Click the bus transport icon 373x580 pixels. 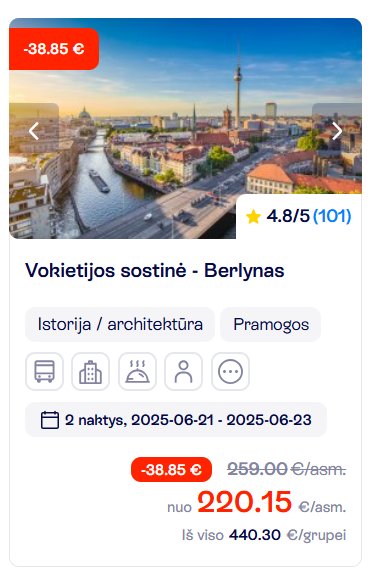(x=44, y=371)
